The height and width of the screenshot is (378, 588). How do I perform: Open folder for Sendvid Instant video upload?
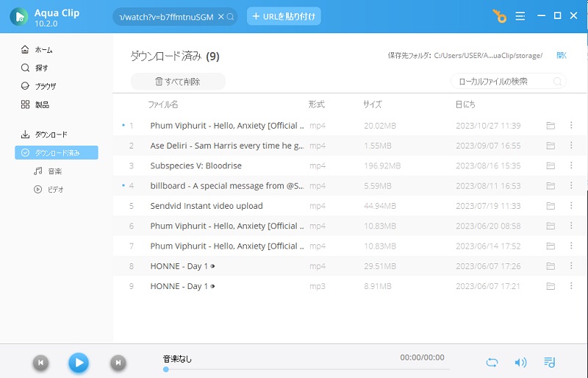click(x=551, y=206)
